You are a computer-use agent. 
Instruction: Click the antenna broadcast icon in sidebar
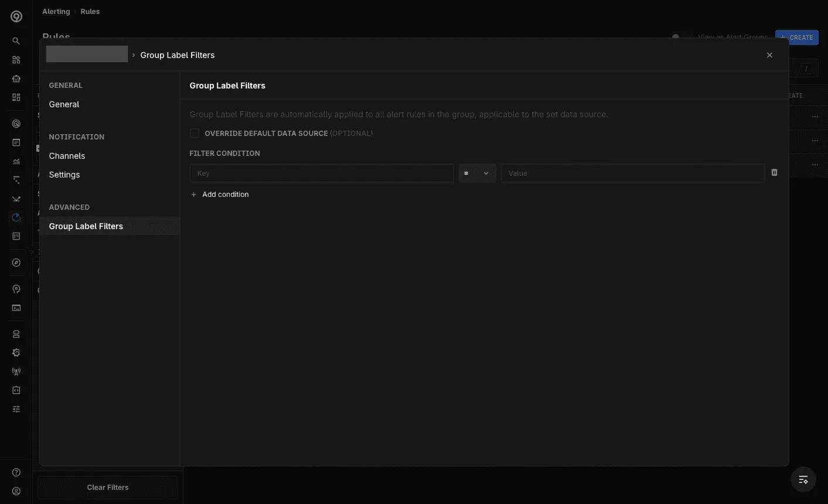pyautogui.click(x=16, y=372)
